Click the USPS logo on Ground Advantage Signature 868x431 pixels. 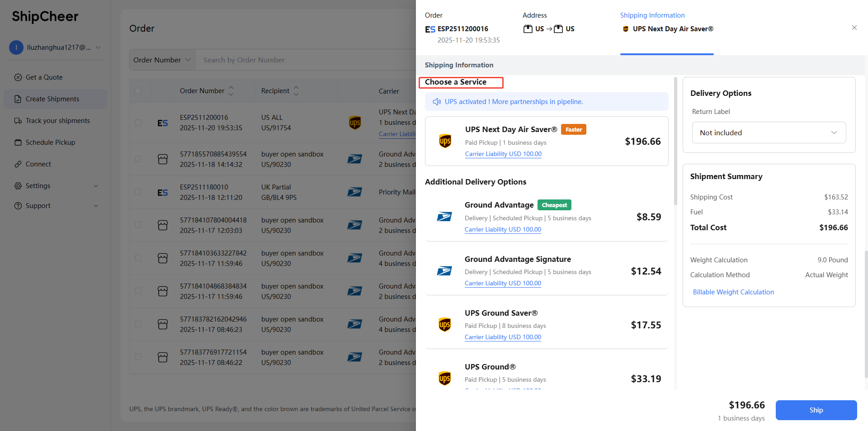click(444, 271)
